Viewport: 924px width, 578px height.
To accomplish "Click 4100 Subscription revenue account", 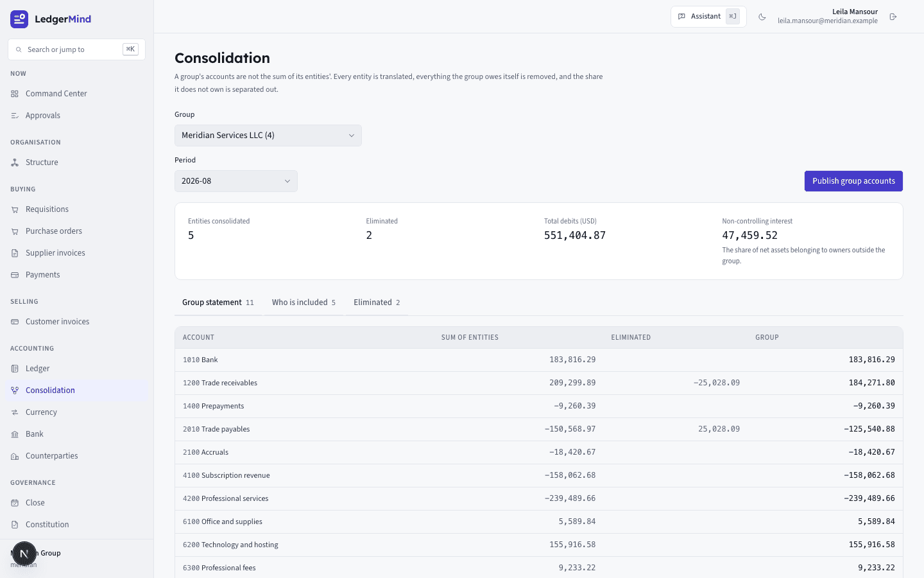I will (227, 475).
